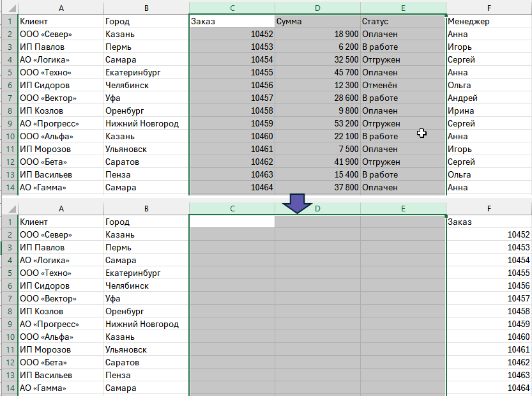532x396 pixels.
Task: Select the "Отменён" status cell
Action: coord(403,85)
